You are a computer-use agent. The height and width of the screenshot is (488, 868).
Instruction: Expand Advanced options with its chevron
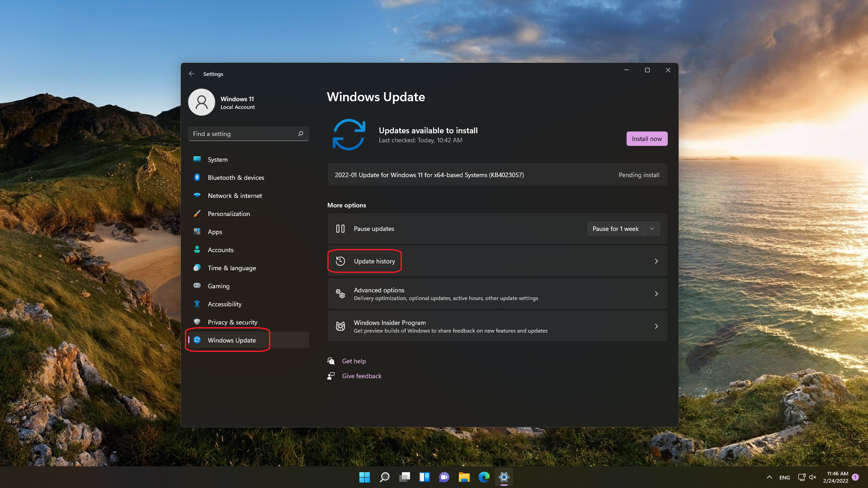[656, 294]
